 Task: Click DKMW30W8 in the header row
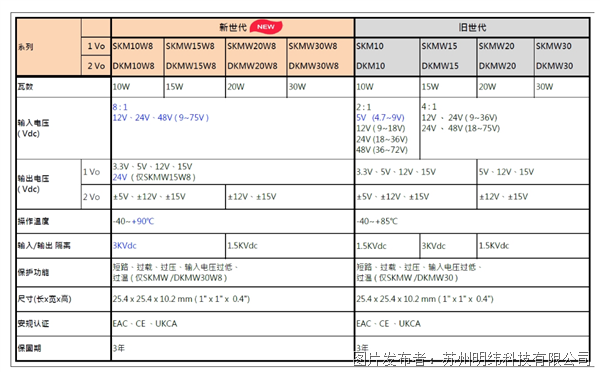click(313, 66)
